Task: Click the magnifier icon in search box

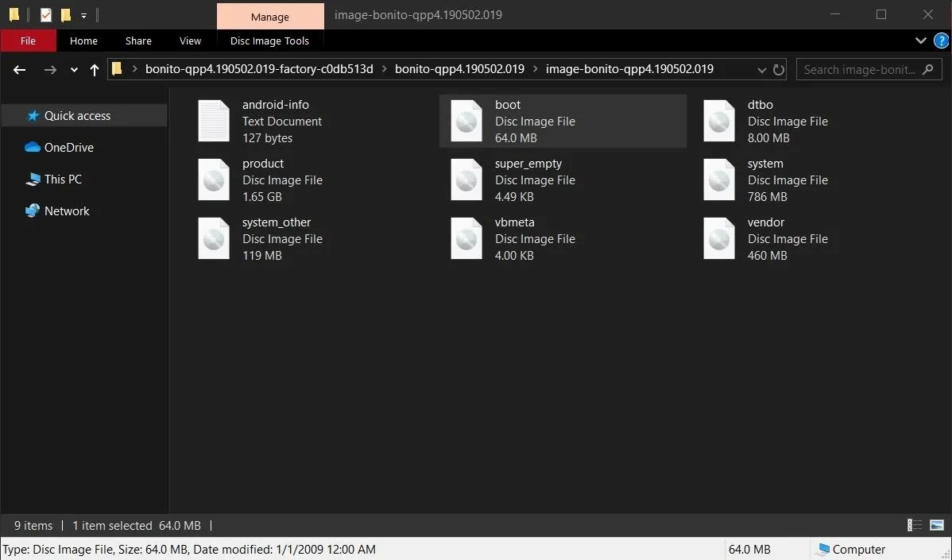Action: pyautogui.click(x=927, y=70)
